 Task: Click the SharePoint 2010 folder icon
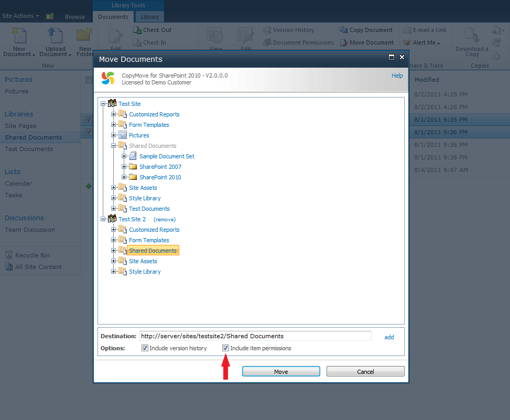coord(133,177)
